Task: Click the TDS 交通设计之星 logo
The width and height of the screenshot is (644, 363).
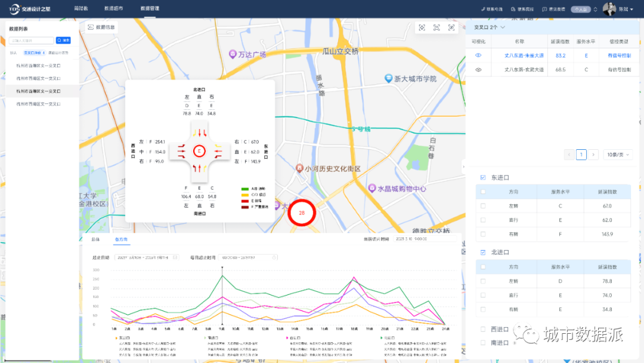Action: (30, 8)
